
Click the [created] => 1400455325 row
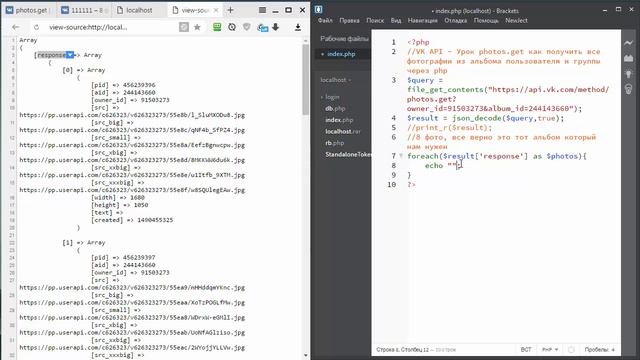[132, 220]
